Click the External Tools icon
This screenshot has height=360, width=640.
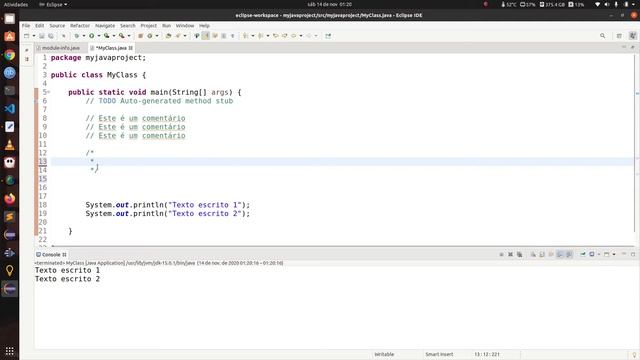(x=121, y=36)
